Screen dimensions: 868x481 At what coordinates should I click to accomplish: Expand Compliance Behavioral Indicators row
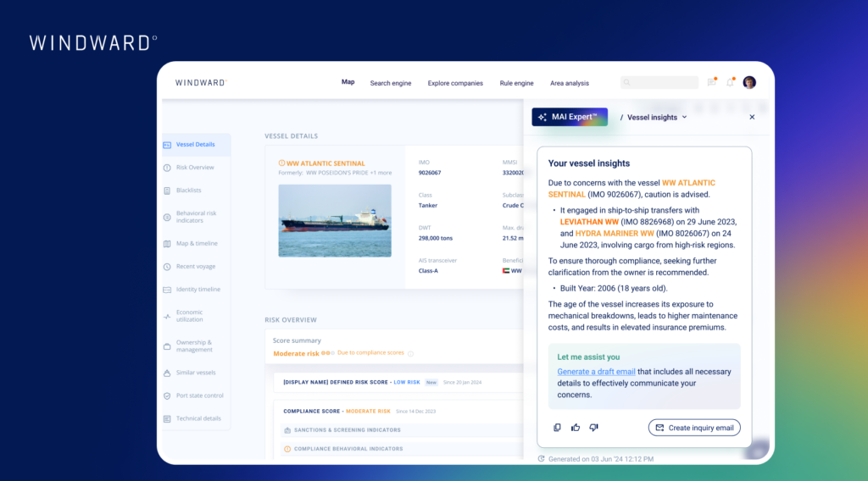pyautogui.click(x=402, y=449)
